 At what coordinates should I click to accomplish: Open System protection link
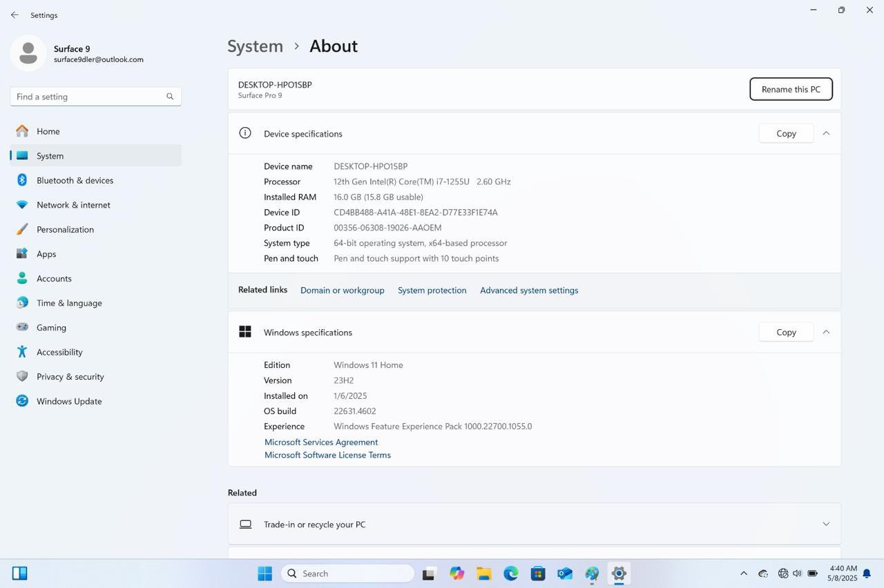(x=432, y=291)
